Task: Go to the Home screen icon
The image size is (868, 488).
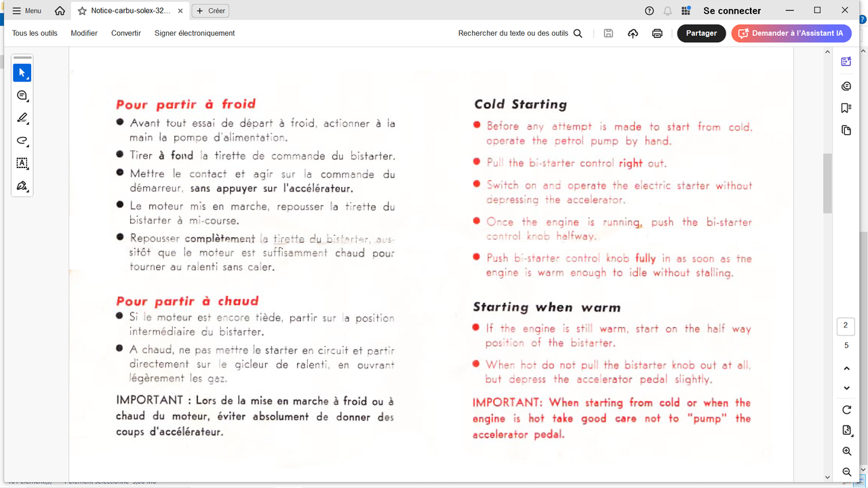Action: point(60,11)
